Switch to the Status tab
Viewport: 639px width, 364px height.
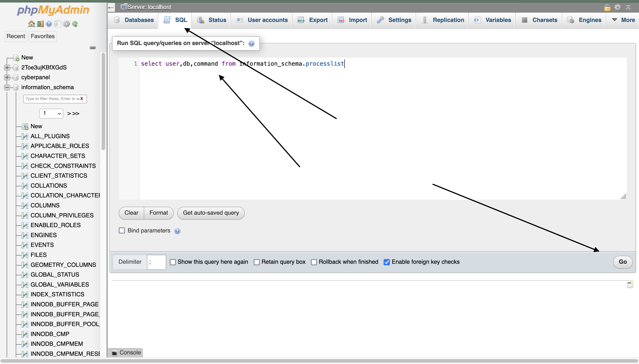pyautogui.click(x=211, y=20)
